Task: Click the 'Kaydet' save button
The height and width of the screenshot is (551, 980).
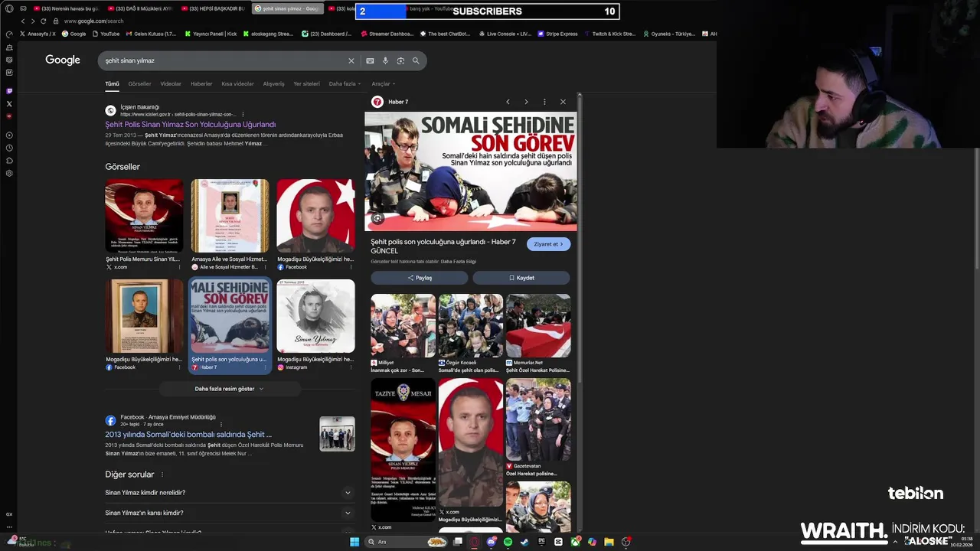Action: pos(521,278)
